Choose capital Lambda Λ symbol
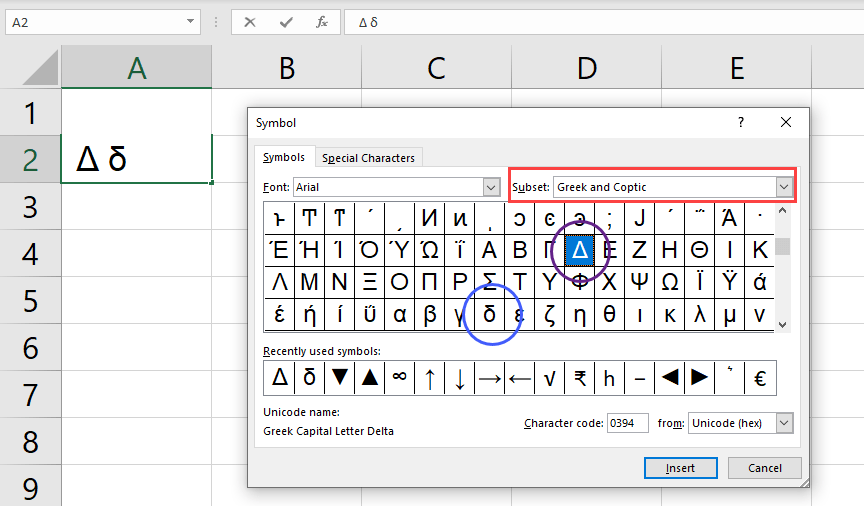This screenshot has height=506, width=864. click(279, 282)
